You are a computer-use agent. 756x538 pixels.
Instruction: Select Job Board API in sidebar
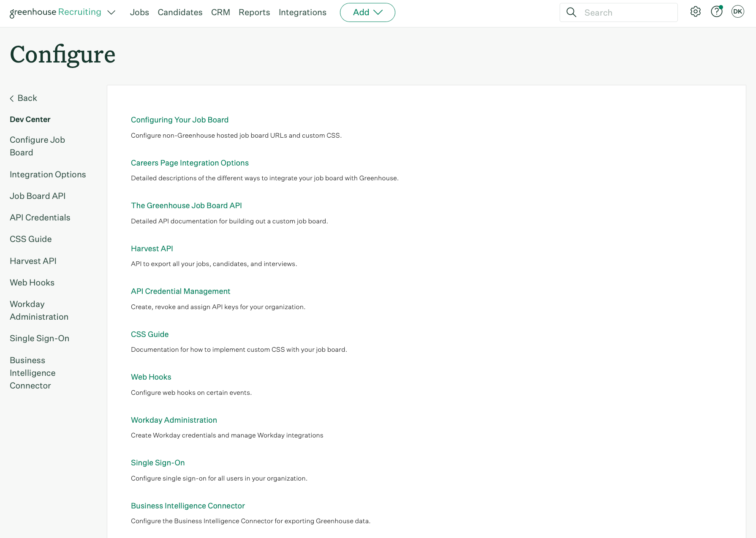[38, 196]
